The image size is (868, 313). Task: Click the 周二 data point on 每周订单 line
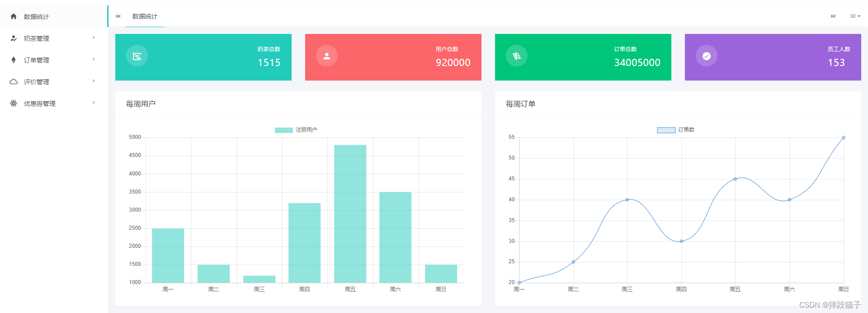click(573, 262)
